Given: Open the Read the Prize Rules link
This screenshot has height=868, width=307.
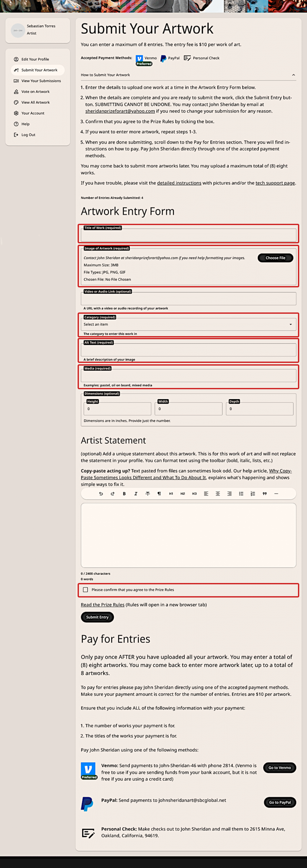Looking at the screenshot, I should [x=102, y=605].
